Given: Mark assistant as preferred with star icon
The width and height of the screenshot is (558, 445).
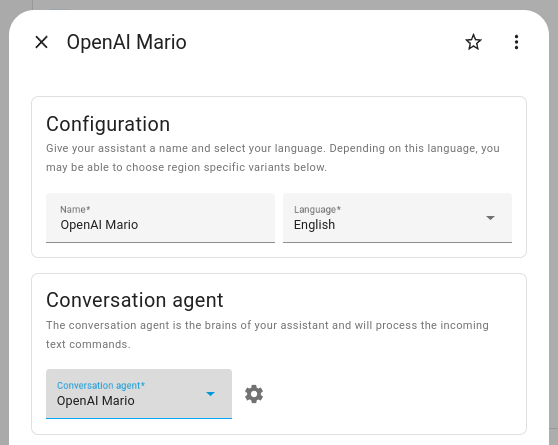Looking at the screenshot, I should tap(473, 42).
